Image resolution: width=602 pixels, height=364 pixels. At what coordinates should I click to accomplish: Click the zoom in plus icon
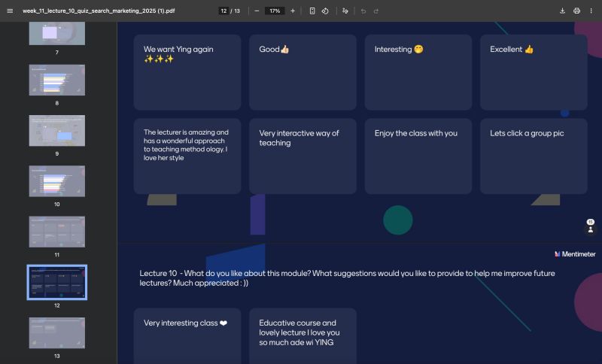(293, 11)
